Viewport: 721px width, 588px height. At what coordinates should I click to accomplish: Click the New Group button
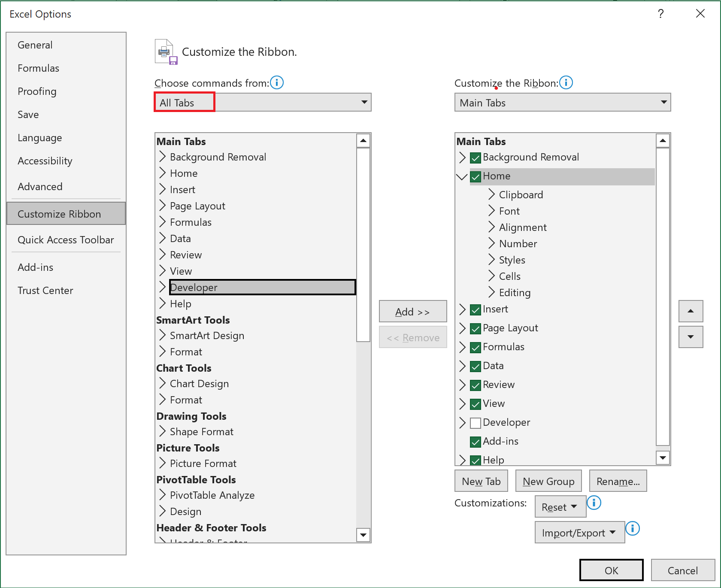pyautogui.click(x=548, y=481)
